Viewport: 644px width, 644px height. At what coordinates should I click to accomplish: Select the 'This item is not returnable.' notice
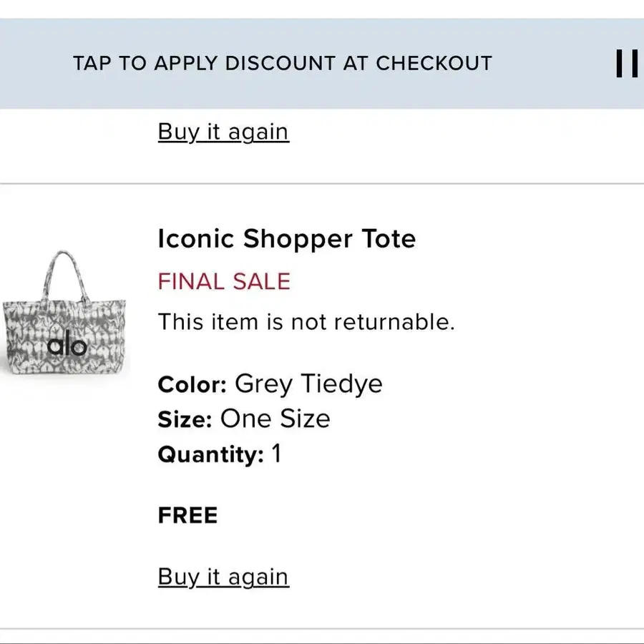(x=306, y=322)
